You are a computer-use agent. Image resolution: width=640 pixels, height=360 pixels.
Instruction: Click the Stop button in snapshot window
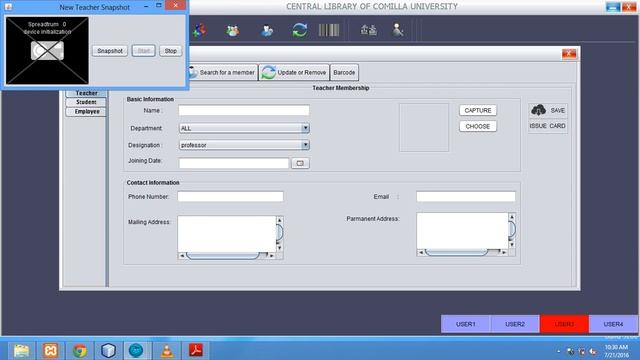click(x=171, y=51)
